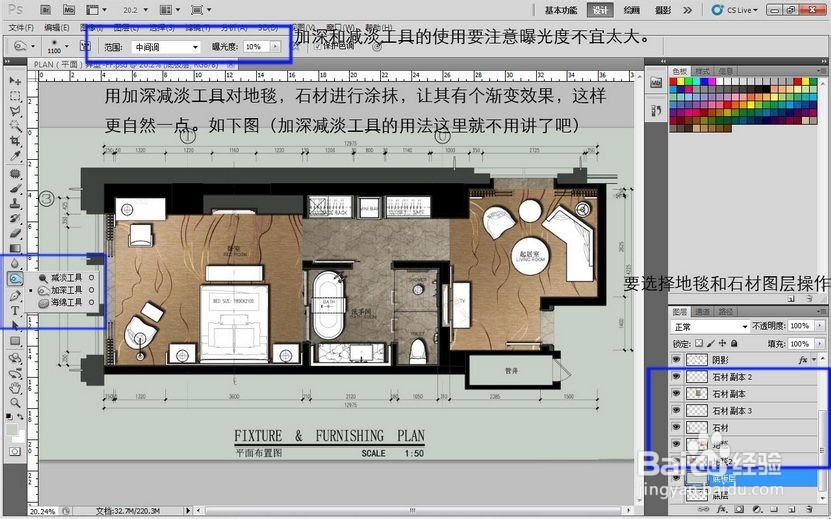Image resolution: width=831 pixels, height=519 pixels.
Task: Toggle lock image pixels brush icon
Action: pyautogui.click(x=710, y=344)
